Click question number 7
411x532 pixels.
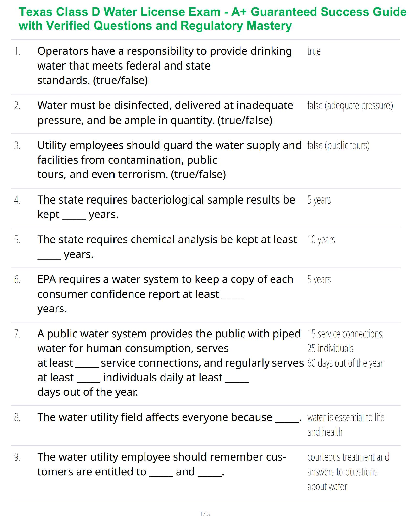pyautogui.click(x=17, y=334)
